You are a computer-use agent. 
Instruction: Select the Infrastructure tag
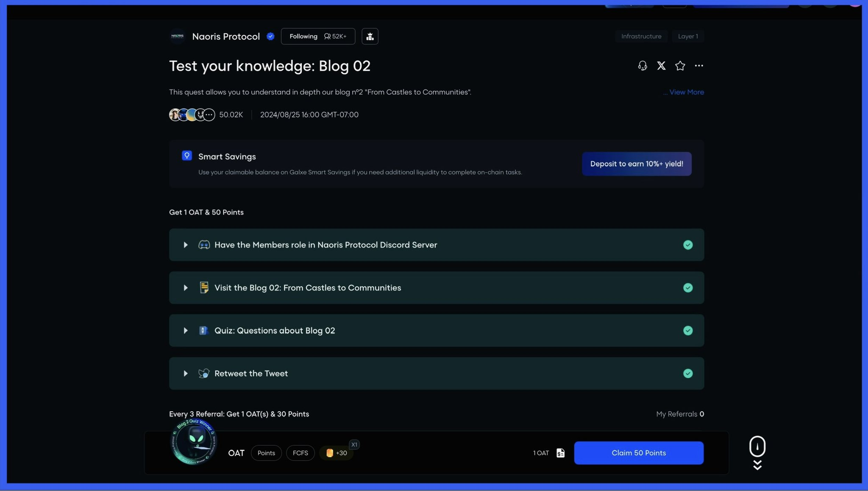tap(641, 36)
